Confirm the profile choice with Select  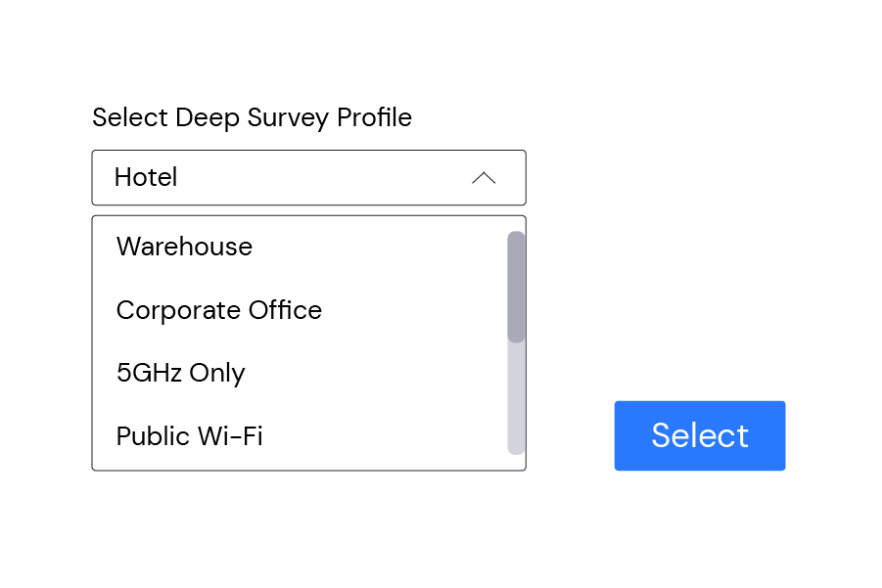[699, 435]
